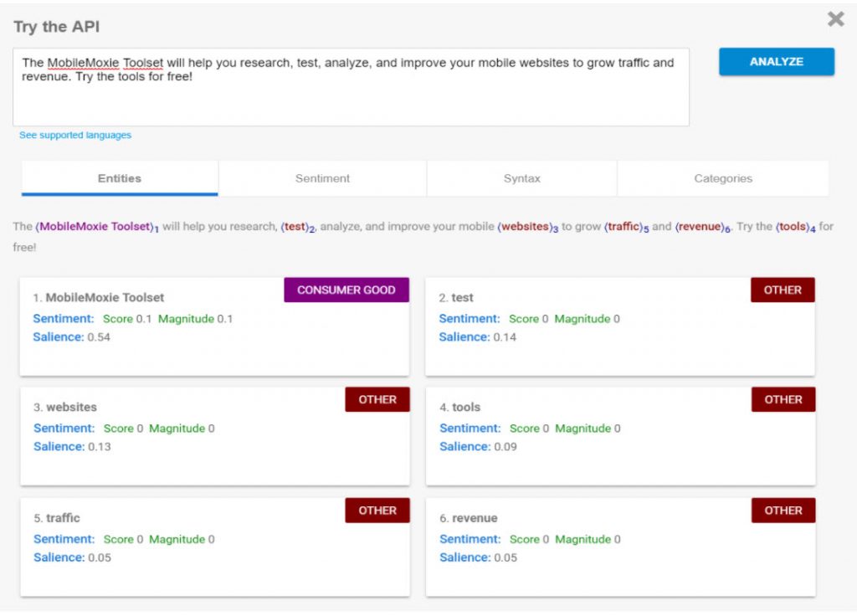Viewport: 857px width, 616px height.
Task: Click Score 0 in tools card
Action: (529, 429)
